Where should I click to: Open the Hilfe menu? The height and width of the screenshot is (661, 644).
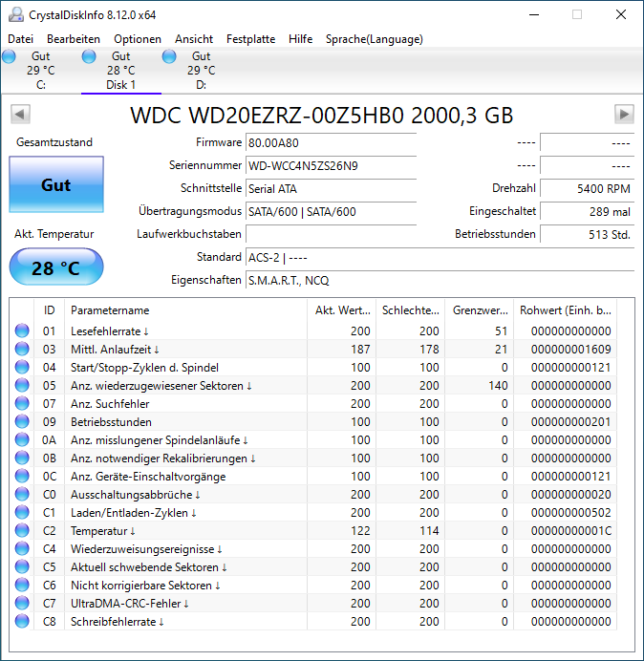pyautogui.click(x=300, y=39)
